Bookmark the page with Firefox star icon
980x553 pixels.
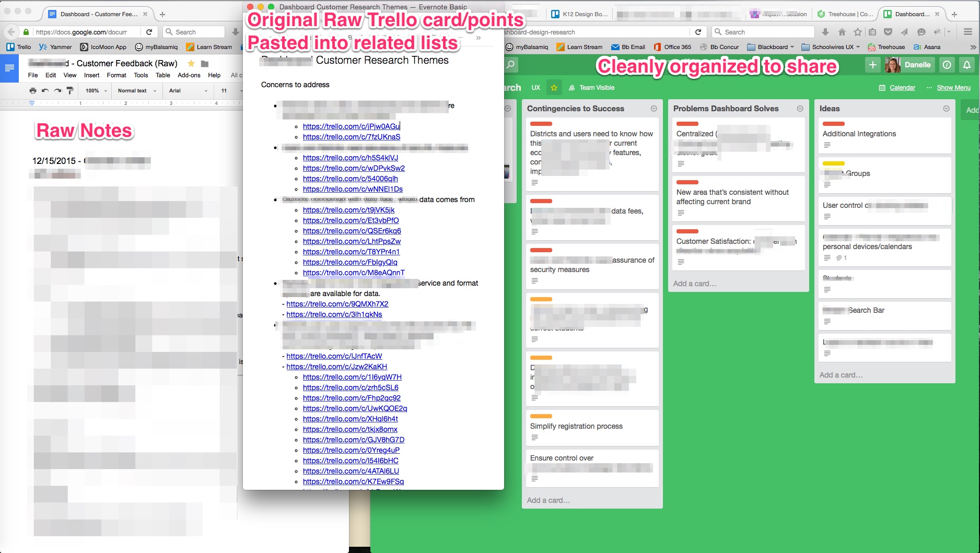[x=857, y=32]
